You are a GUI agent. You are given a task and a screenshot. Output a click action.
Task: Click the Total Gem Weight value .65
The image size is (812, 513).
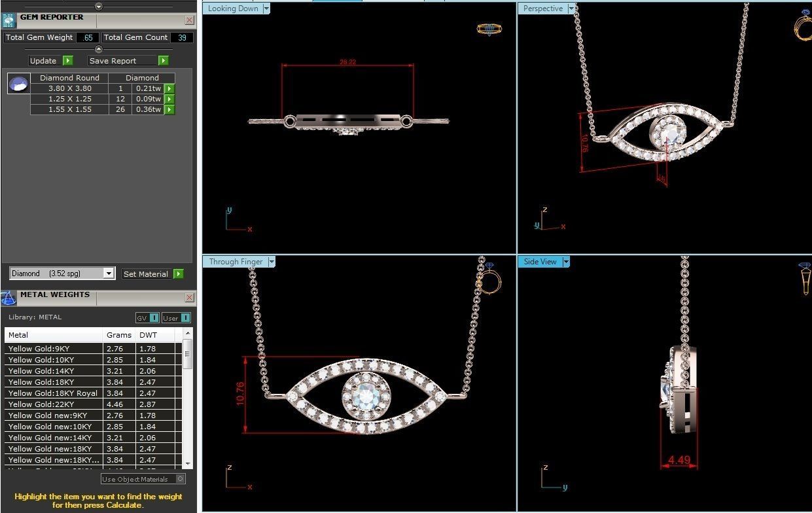pos(88,38)
